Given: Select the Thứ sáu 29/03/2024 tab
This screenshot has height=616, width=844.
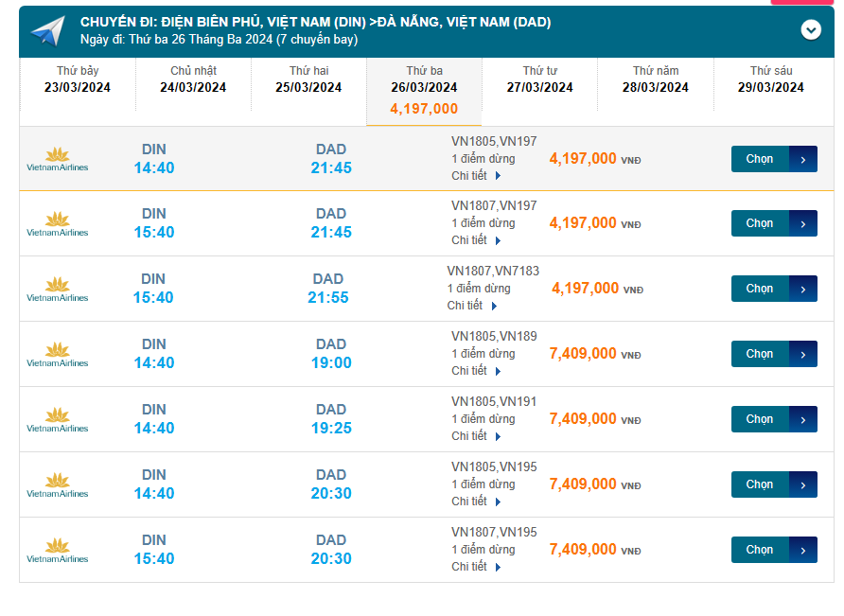Looking at the screenshot, I should click(771, 79).
